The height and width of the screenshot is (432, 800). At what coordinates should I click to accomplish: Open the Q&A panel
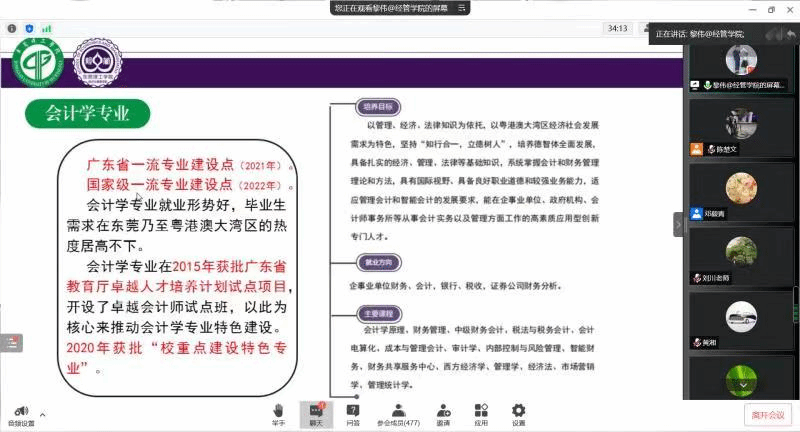pyautogui.click(x=352, y=414)
